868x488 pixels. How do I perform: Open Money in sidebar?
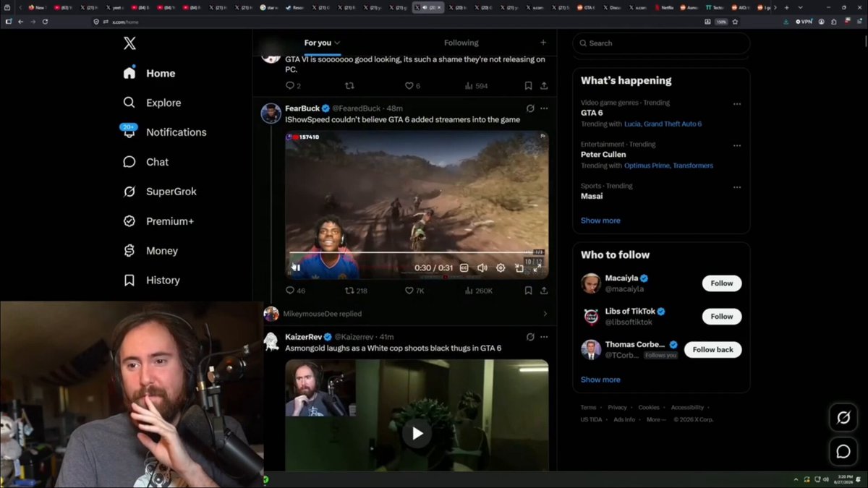click(x=150, y=251)
